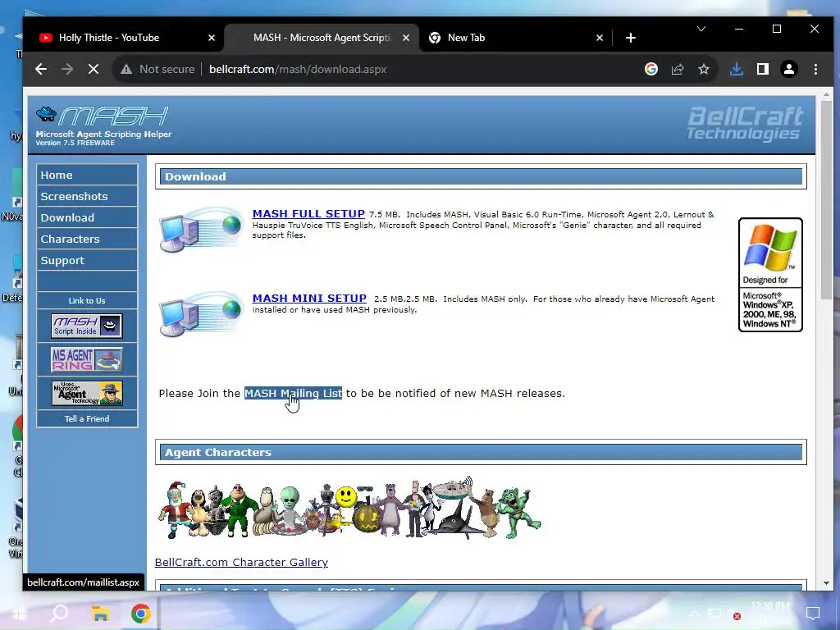The height and width of the screenshot is (630, 840).
Task: Click the scrollbar down arrow
Action: coord(825,583)
